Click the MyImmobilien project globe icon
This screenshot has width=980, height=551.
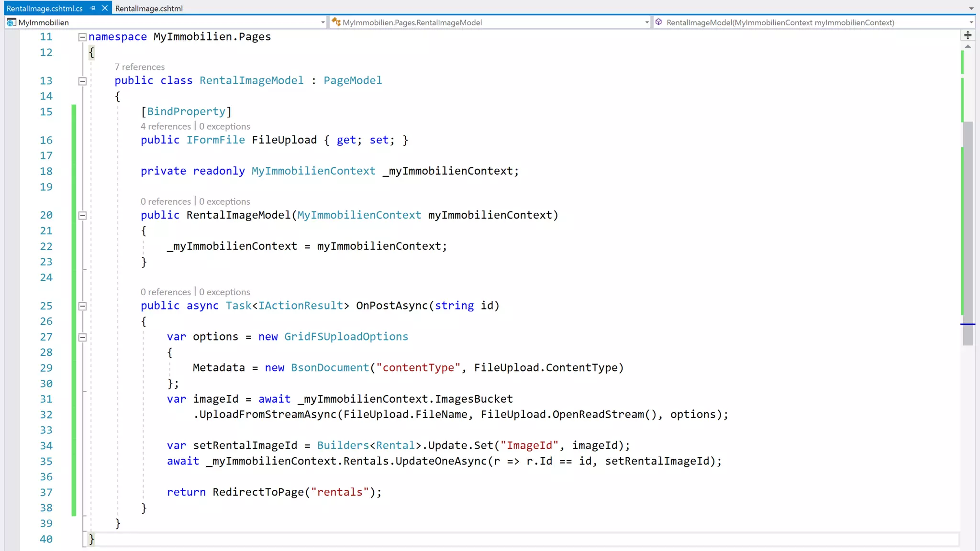pos(11,22)
